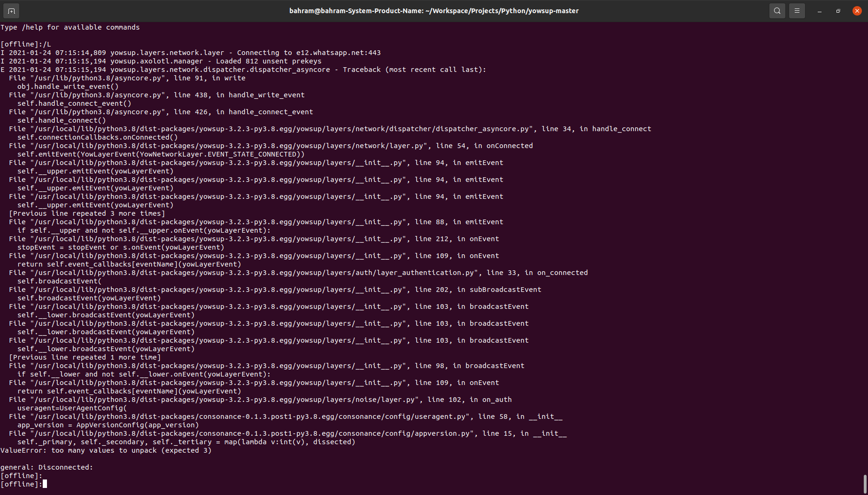Minimize the terminal window
868x495 pixels.
(820, 11)
